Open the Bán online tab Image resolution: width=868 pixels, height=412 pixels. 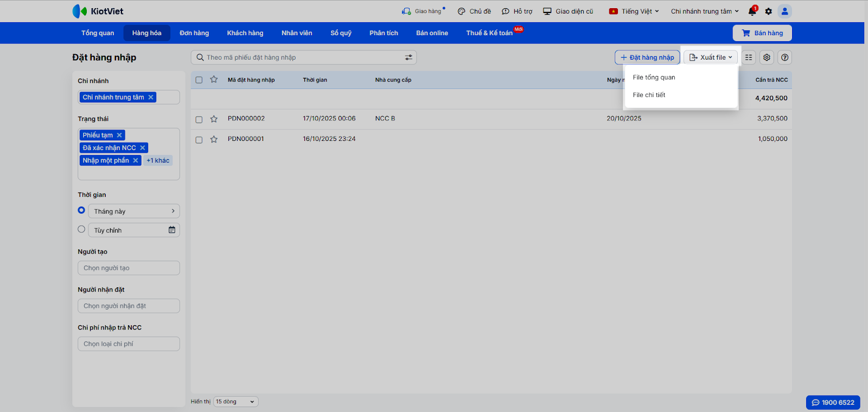point(432,33)
